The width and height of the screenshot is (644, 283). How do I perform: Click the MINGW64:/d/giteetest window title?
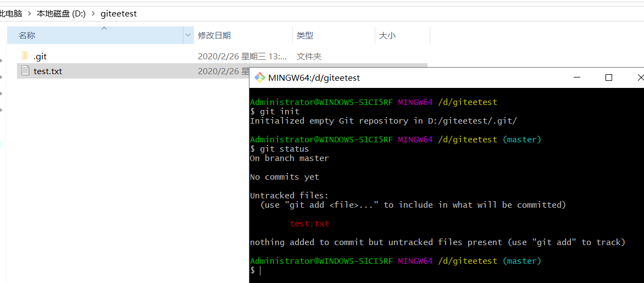(x=314, y=77)
